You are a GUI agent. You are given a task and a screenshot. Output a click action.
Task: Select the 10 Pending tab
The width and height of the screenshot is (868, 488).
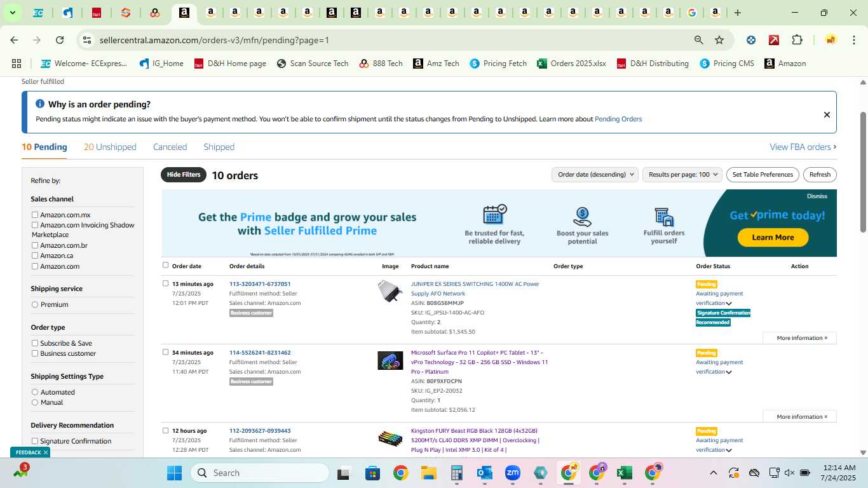tap(44, 147)
